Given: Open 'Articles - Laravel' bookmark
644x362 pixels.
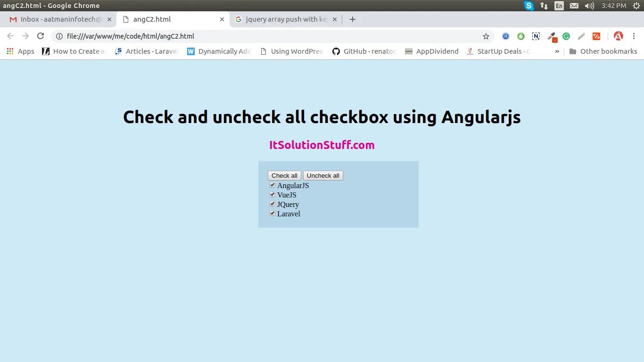Looking at the screenshot, I should pos(146,51).
